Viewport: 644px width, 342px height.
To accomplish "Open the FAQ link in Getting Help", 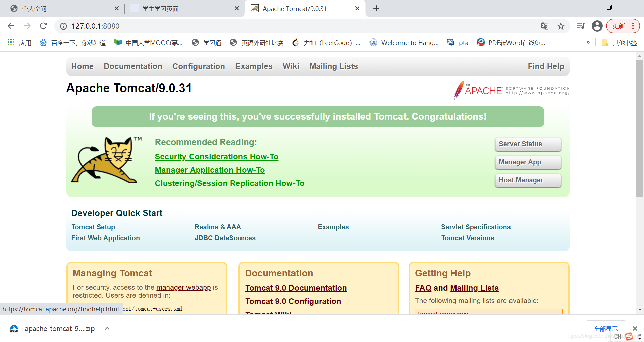I will click(x=423, y=288).
